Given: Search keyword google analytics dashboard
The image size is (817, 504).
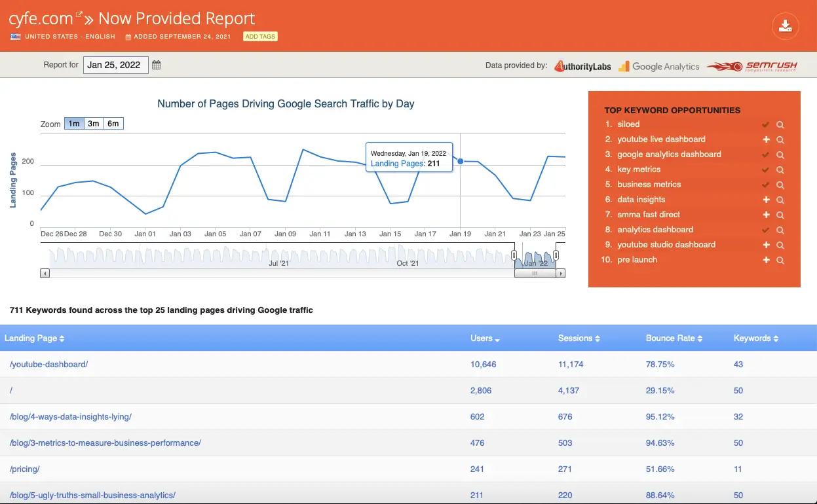Looking at the screenshot, I should click(780, 154).
